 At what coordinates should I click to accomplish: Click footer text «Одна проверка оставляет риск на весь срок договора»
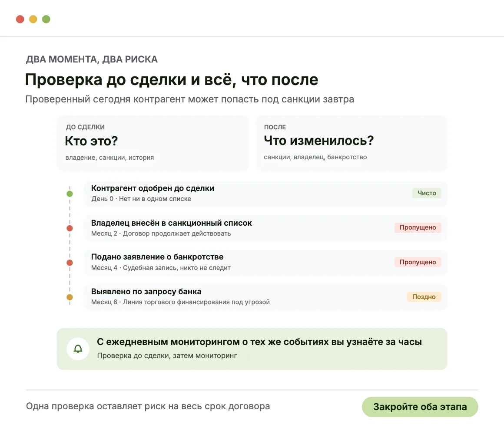(x=148, y=406)
